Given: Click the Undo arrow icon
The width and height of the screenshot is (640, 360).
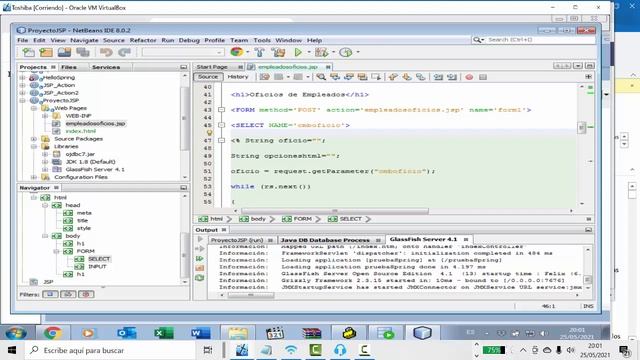Looking at the screenshot, I should coord(106,52).
